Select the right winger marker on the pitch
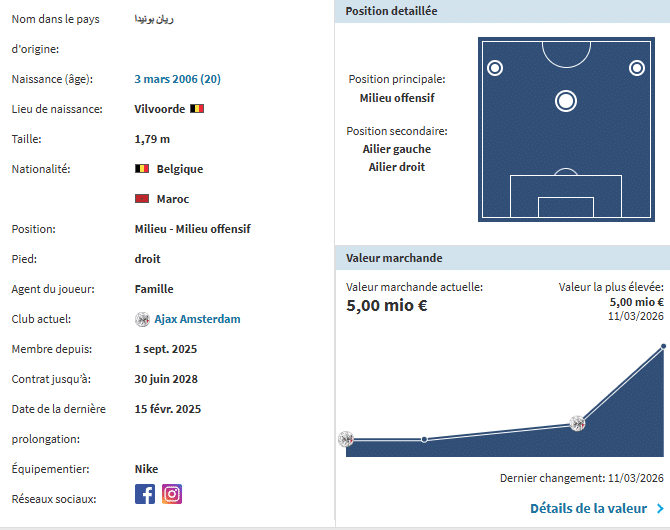 (636, 68)
